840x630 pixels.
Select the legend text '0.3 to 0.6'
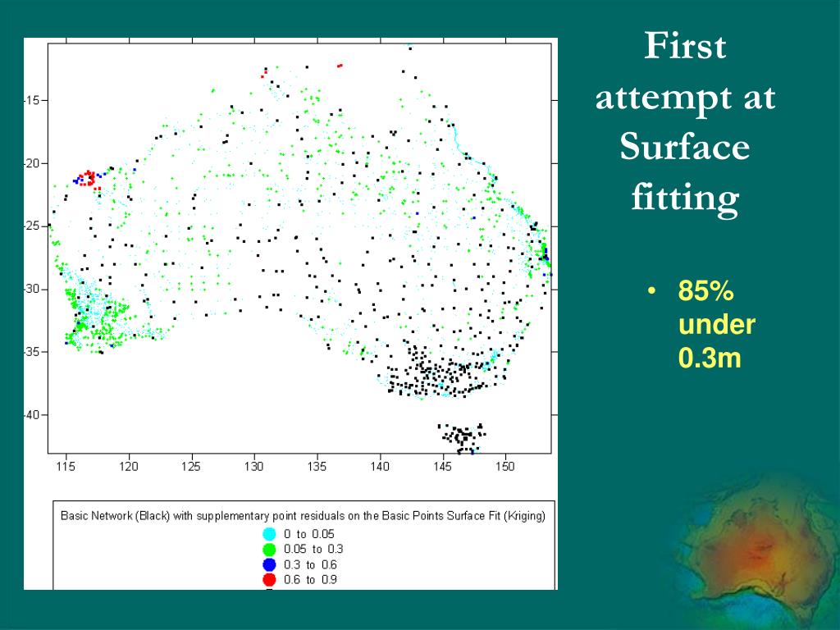tap(310, 564)
